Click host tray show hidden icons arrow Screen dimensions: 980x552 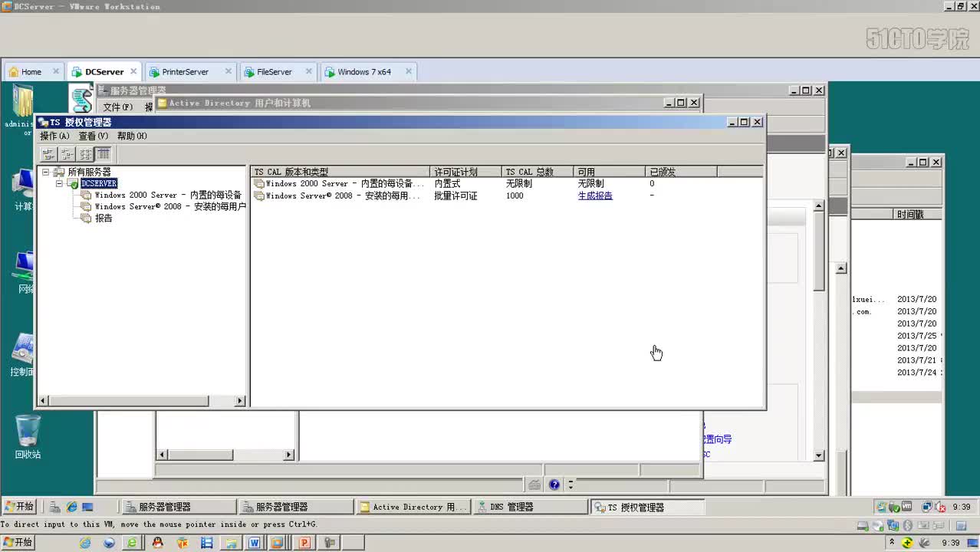coord(892,542)
